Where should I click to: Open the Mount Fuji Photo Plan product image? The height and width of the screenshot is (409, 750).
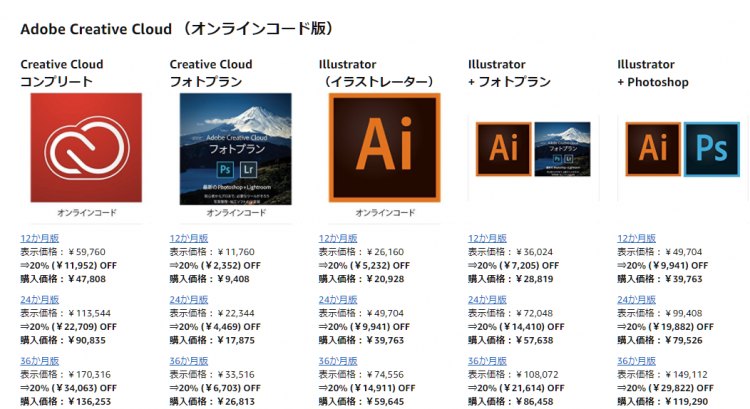(235, 149)
